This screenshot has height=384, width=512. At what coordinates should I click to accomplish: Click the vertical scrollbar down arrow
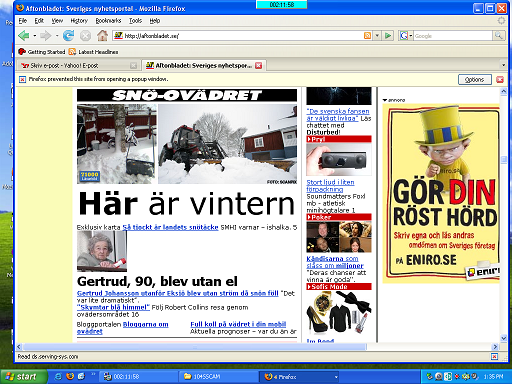coord(503,338)
